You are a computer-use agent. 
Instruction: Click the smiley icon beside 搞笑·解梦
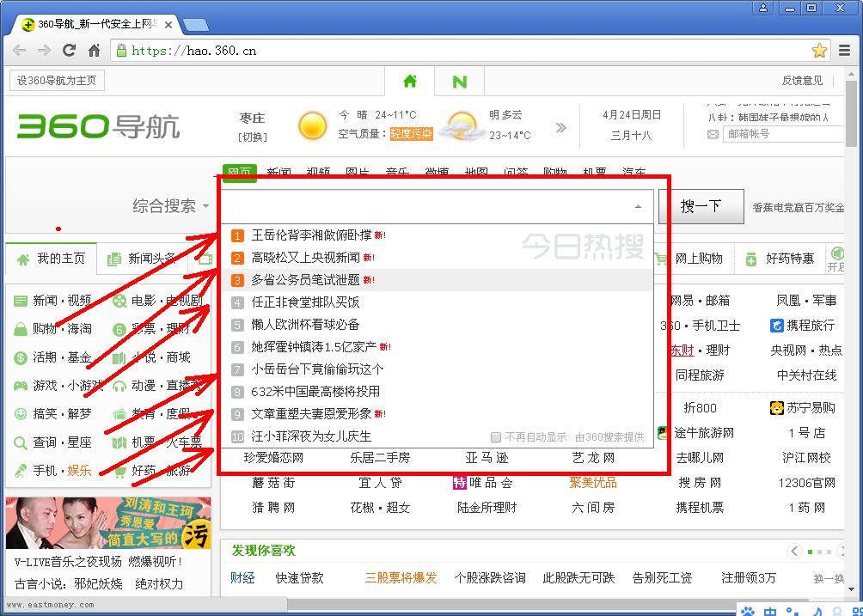click(21, 414)
